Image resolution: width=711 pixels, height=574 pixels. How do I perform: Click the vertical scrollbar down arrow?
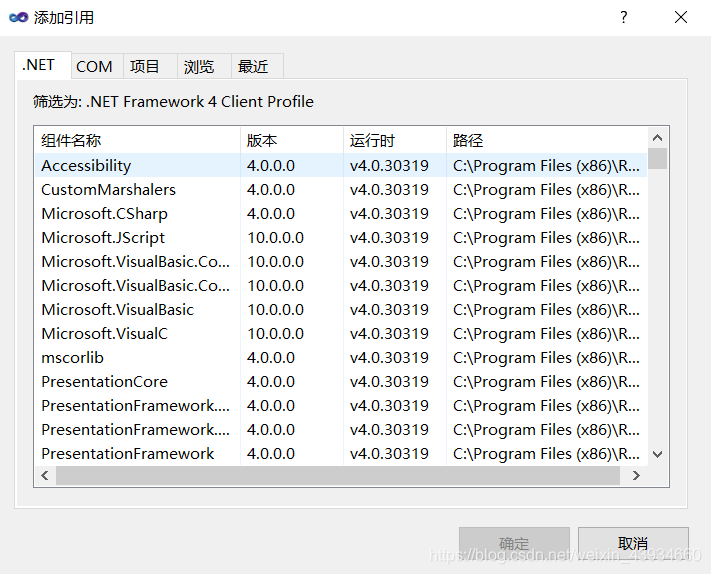coord(657,454)
